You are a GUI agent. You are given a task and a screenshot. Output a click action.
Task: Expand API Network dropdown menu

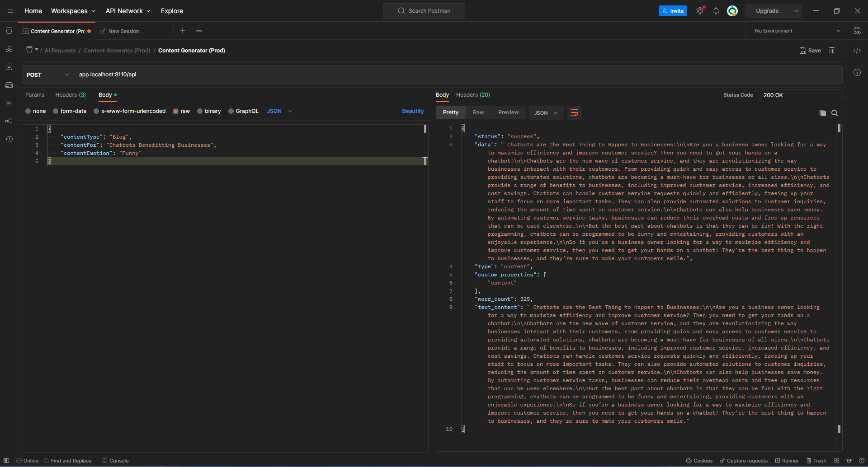128,11
